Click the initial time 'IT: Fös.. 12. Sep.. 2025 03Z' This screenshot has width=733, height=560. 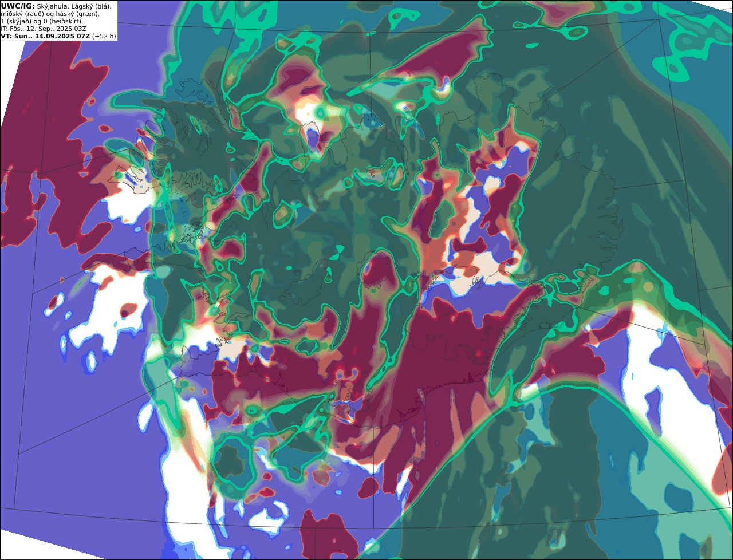coord(44,28)
